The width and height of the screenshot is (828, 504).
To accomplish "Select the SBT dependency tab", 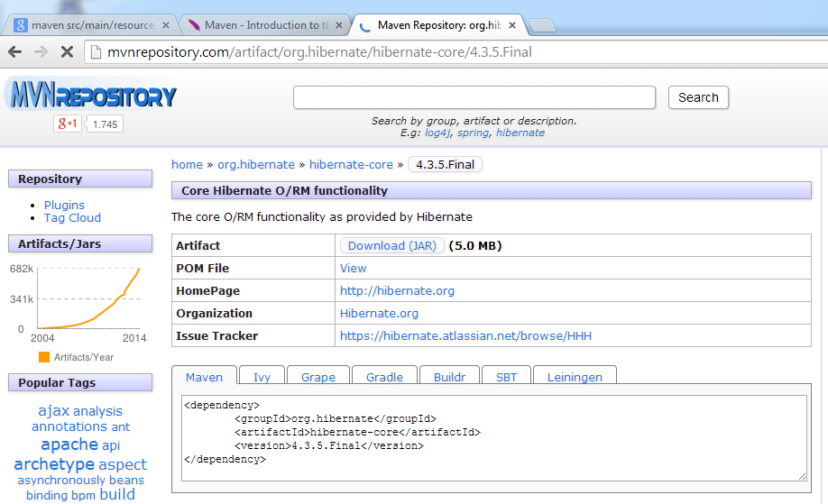I will click(506, 376).
